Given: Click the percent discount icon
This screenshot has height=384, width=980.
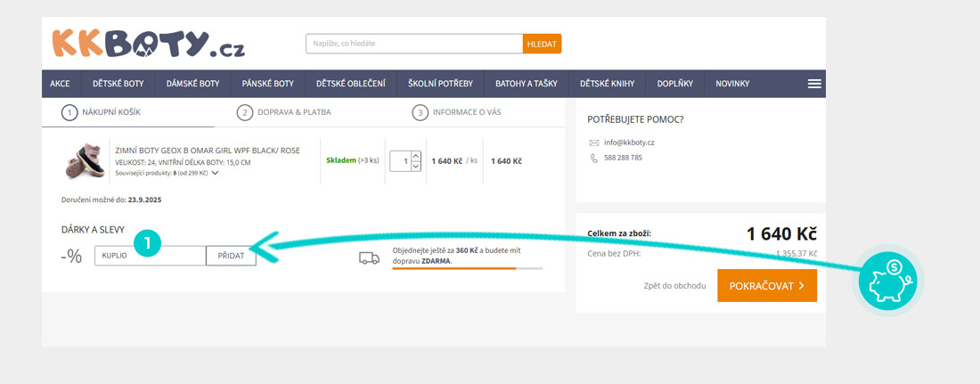Looking at the screenshot, I should [71, 257].
